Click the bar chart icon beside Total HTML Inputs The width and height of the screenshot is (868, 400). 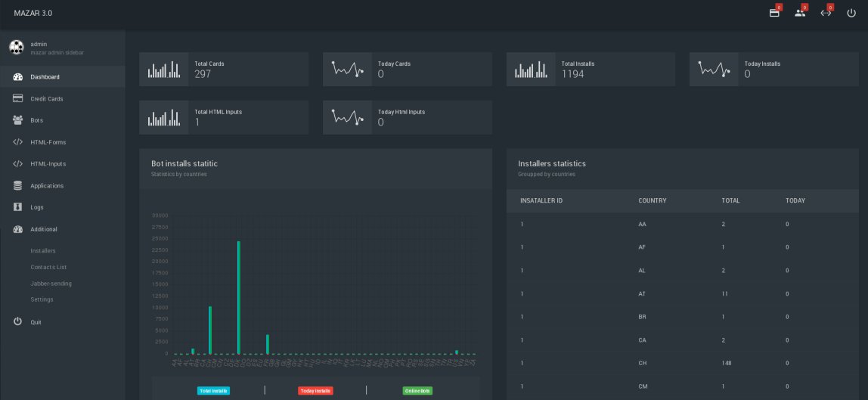pos(164,118)
